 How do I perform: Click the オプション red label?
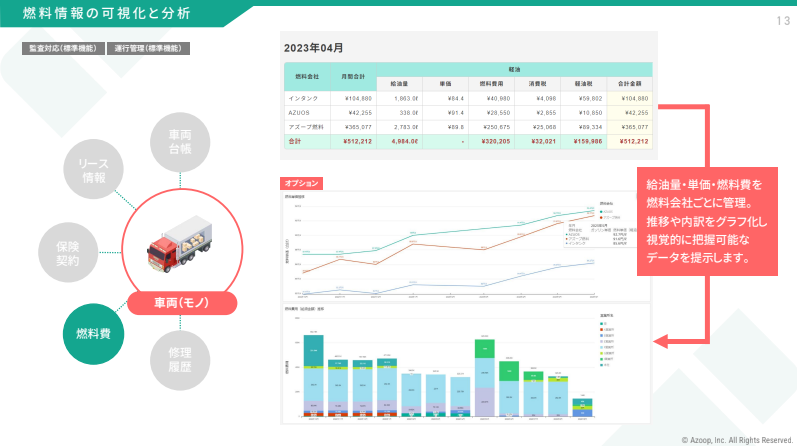click(x=302, y=183)
